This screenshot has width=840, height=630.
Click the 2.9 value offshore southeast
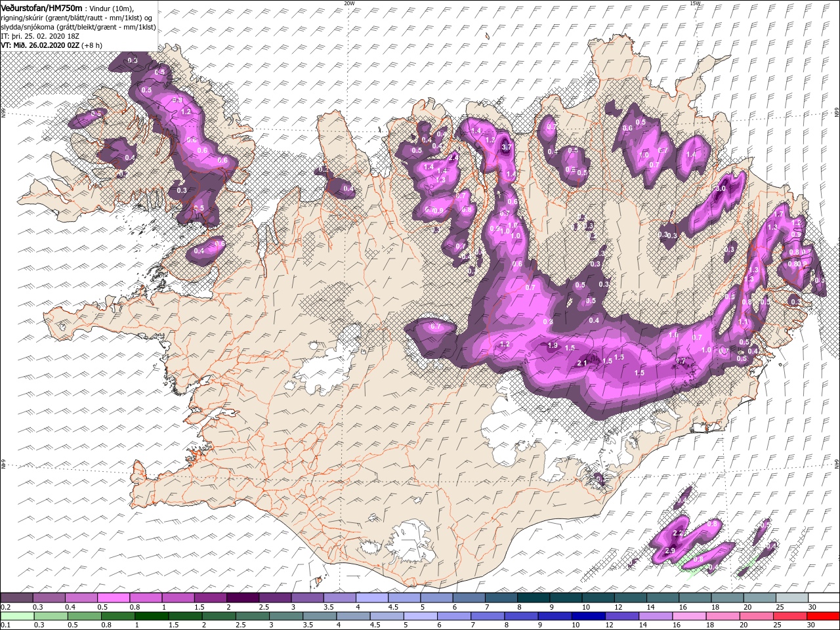click(670, 551)
